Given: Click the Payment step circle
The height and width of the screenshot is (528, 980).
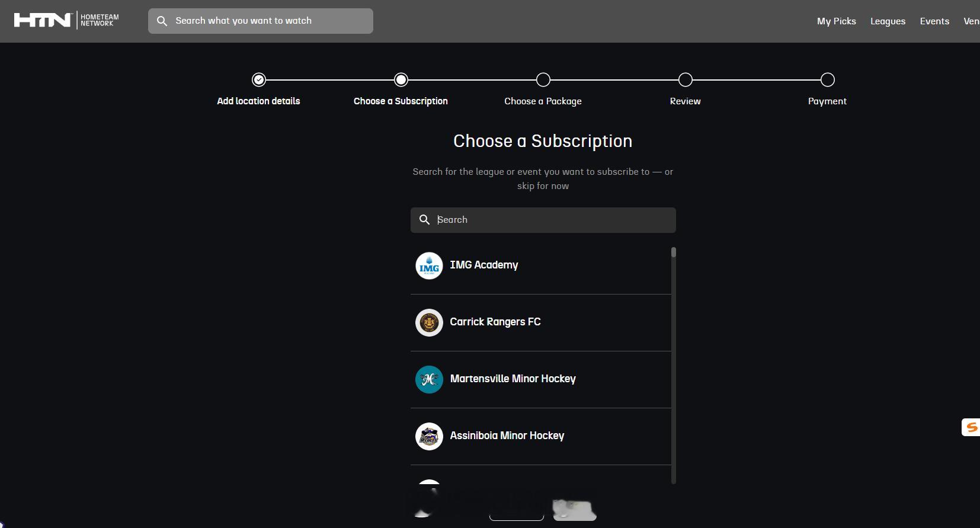Looking at the screenshot, I should [828, 79].
